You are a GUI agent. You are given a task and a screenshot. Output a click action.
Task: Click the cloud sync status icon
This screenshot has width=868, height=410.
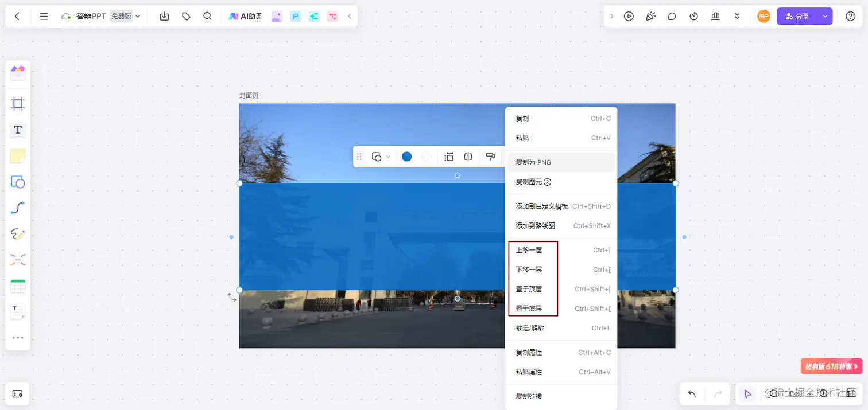coord(66,17)
